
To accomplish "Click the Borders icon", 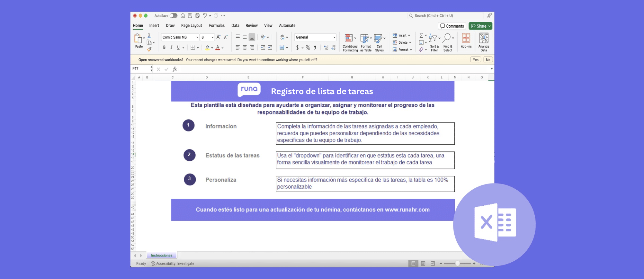I will [x=193, y=48].
